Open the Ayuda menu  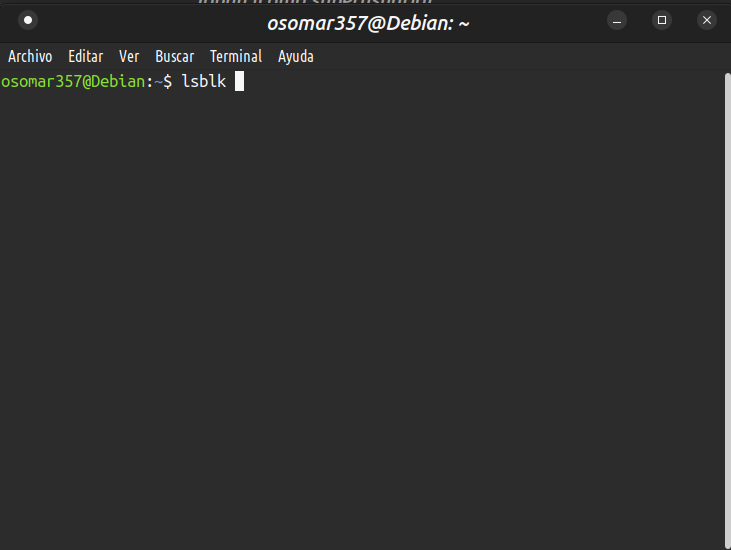pyautogui.click(x=296, y=57)
